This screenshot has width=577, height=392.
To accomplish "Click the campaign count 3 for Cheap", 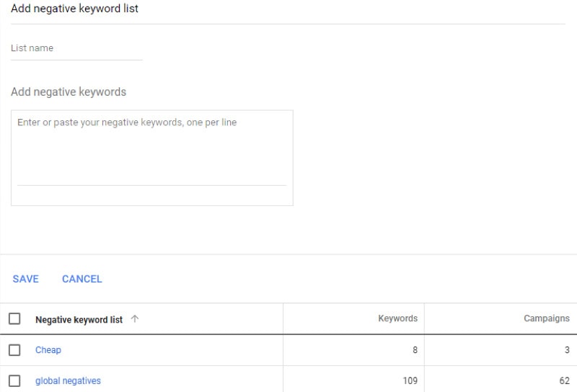I will coord(567,350).
